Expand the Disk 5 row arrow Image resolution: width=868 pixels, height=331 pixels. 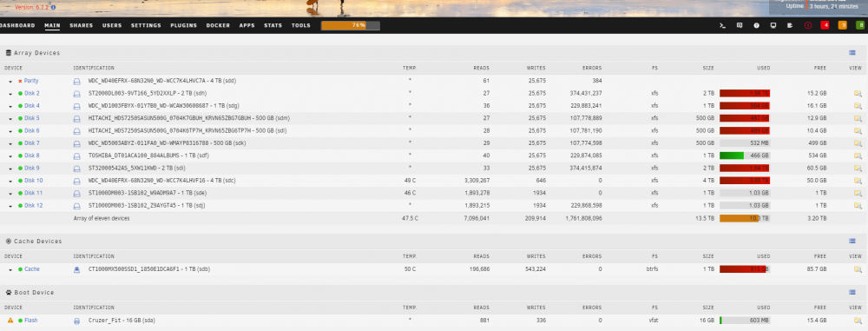point(10,119)
